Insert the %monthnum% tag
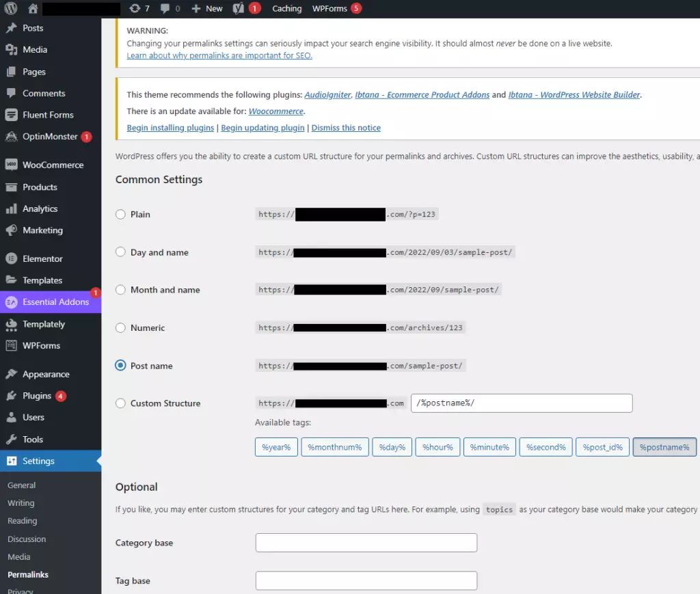The width and height of the screenshot is (700, 594). (335, 447)
